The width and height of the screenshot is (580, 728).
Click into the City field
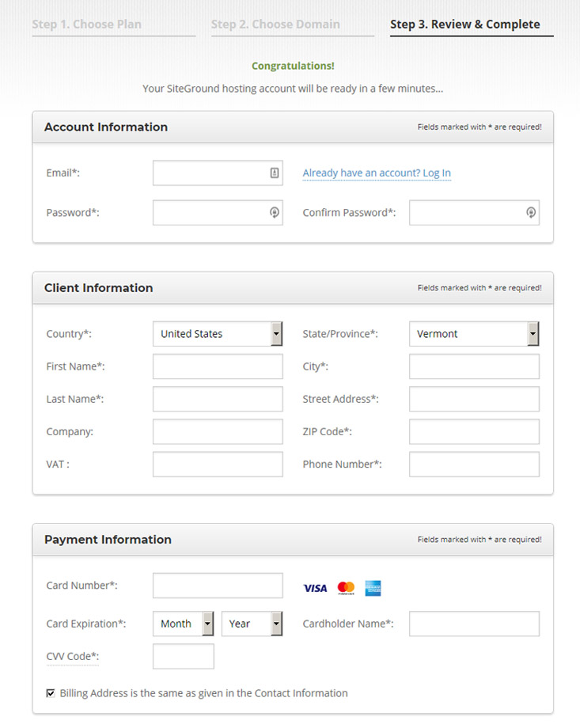pos(474,366)
